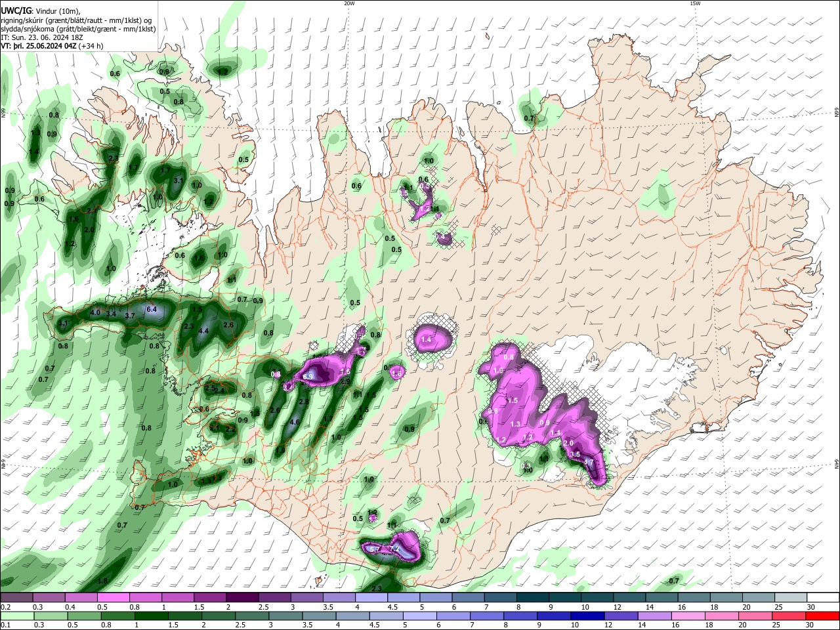Select the 'IT: Sun. 23. 06. 2024 18Z' line
840x630 pixels.
[41, 37]
